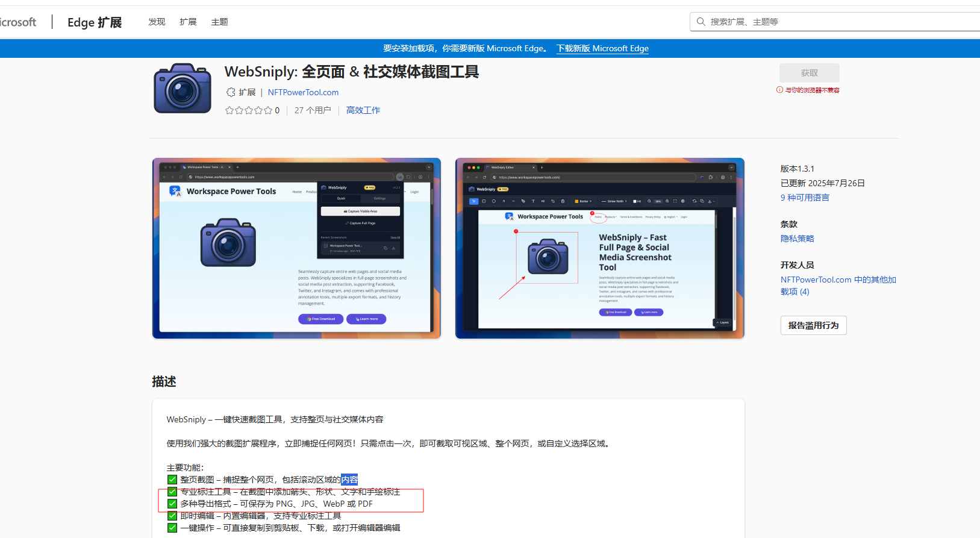Expand the 9 种可用语言 list
The image size is (980, 538).
point(805,198)
